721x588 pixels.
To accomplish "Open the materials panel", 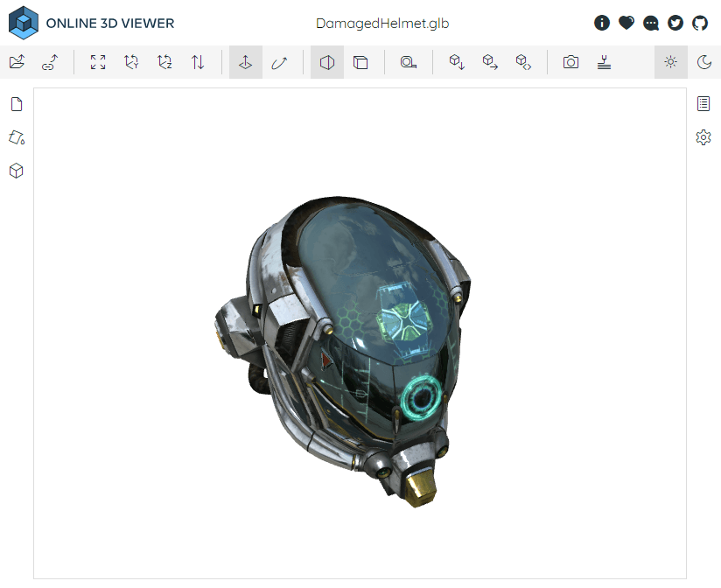I will 16,137.
